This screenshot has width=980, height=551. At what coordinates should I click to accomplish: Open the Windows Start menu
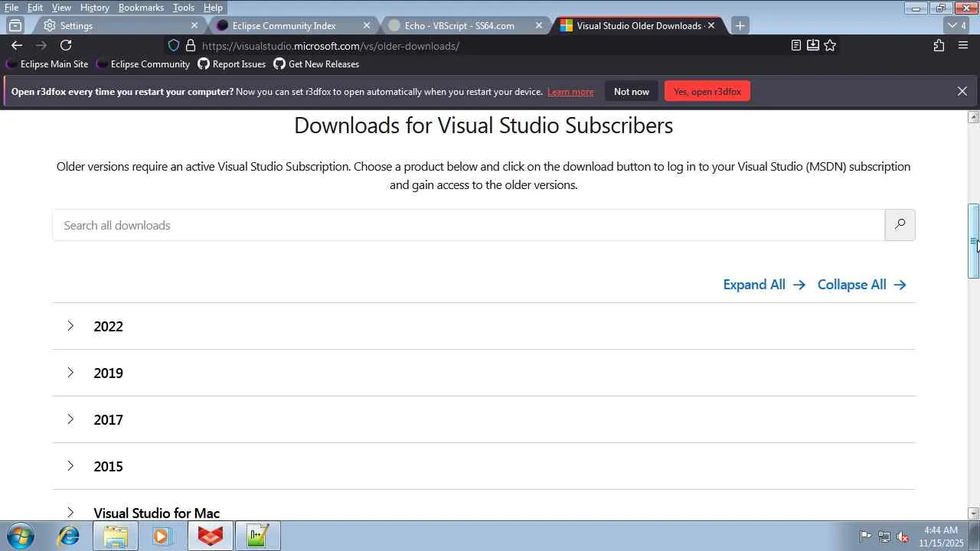[20, 536]
